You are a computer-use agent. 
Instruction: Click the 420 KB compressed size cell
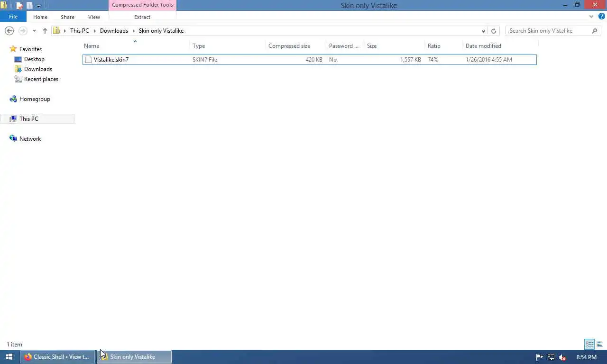314,60
